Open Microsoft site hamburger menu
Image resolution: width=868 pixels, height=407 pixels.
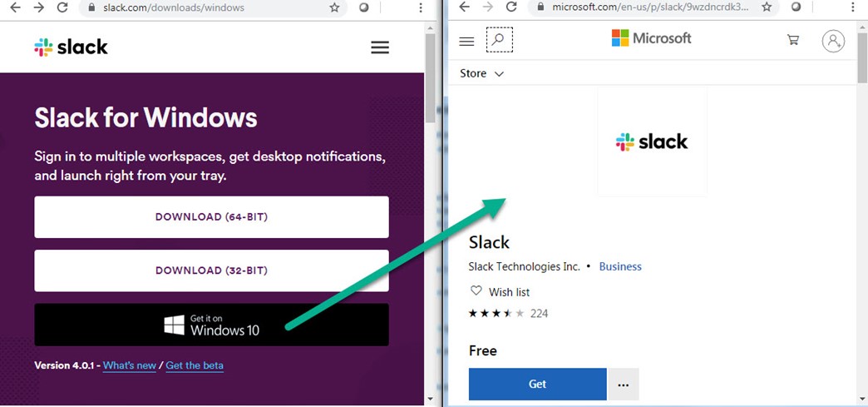tap(466, 41)
